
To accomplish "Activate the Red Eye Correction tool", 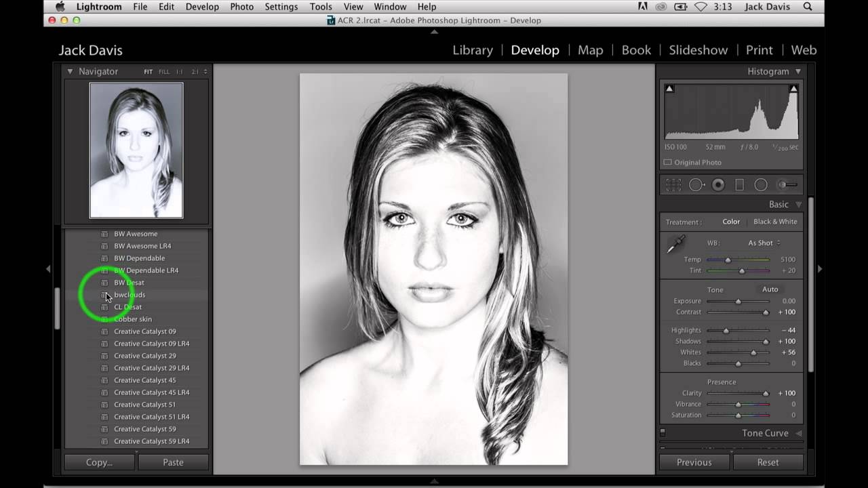I will coord(718,185).
